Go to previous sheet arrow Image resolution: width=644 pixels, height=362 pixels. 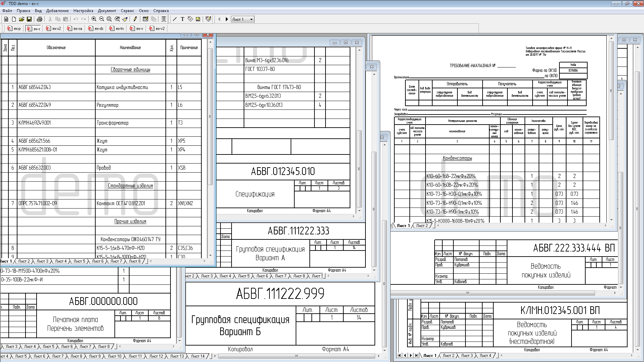[219, 19]
